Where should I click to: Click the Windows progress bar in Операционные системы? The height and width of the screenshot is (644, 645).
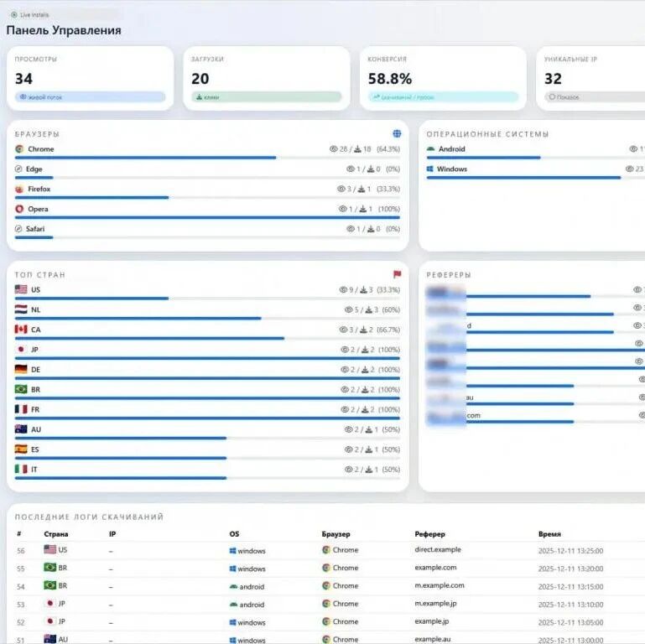point(536,178)
